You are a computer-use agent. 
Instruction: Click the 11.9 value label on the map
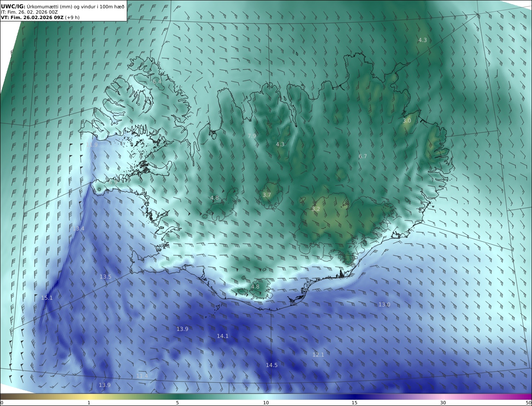pos(92,145)
